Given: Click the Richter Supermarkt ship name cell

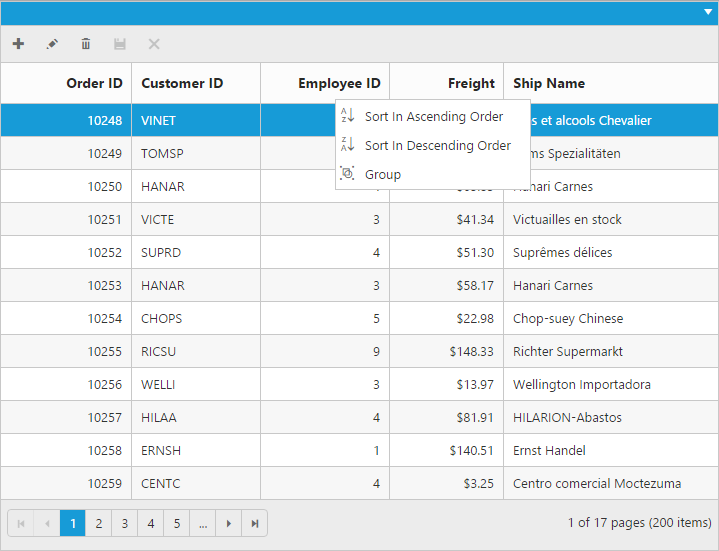Looking at the screenshot, I should (567, 352).
